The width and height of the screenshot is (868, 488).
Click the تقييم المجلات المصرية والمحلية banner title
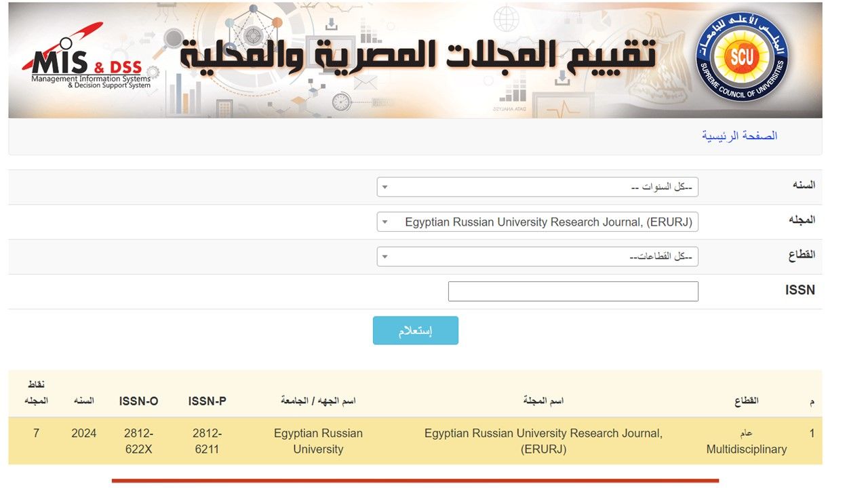click(418, 56)
